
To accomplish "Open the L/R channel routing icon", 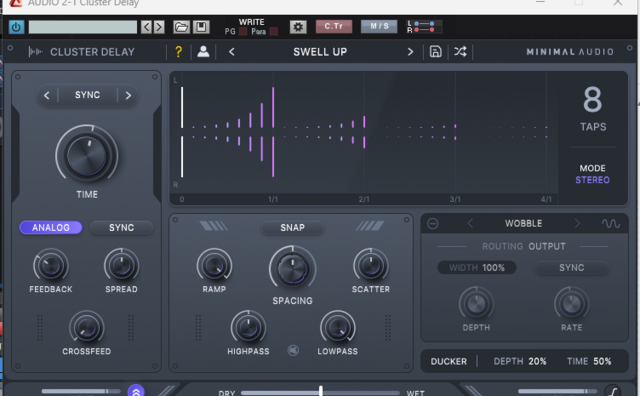I will point(424,27).
